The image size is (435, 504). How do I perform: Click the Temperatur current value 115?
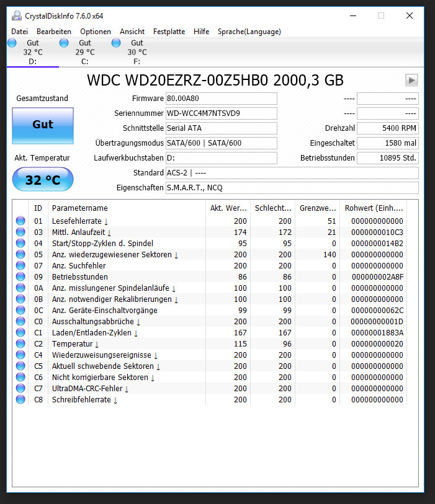coord(240,343)
